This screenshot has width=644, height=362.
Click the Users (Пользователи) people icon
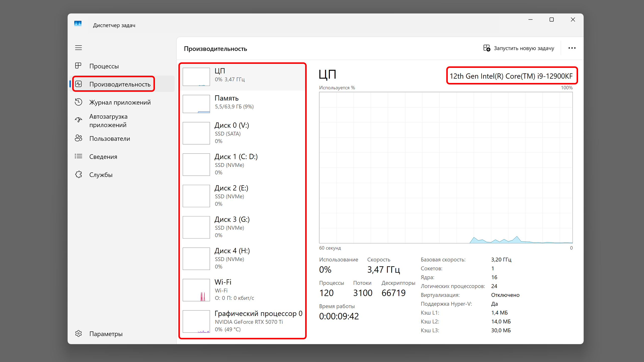[78, 138]
